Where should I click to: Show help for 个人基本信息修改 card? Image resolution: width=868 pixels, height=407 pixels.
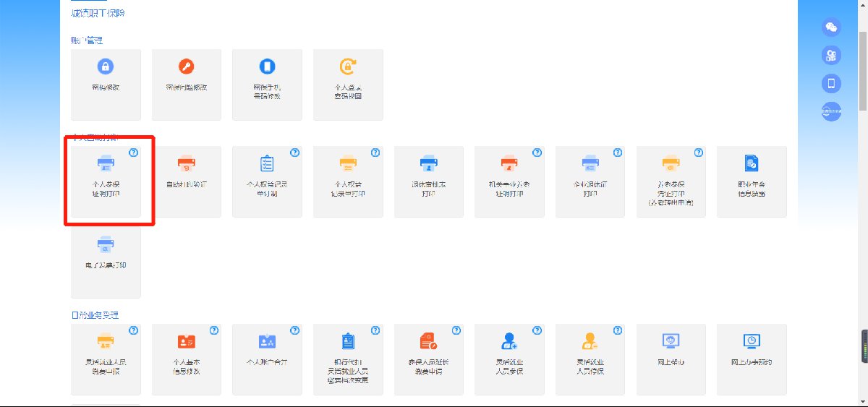coord(214,330)
